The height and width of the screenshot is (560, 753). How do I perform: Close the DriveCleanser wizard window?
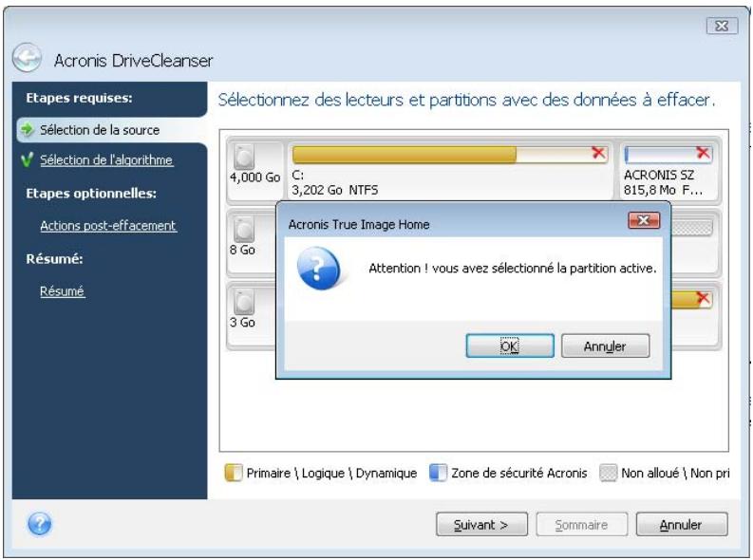coord(722,26)
